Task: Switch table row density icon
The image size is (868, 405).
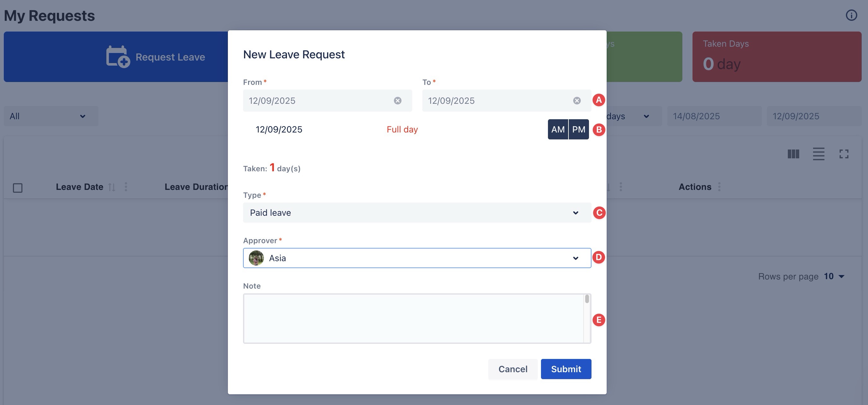Action: (818, 154)
